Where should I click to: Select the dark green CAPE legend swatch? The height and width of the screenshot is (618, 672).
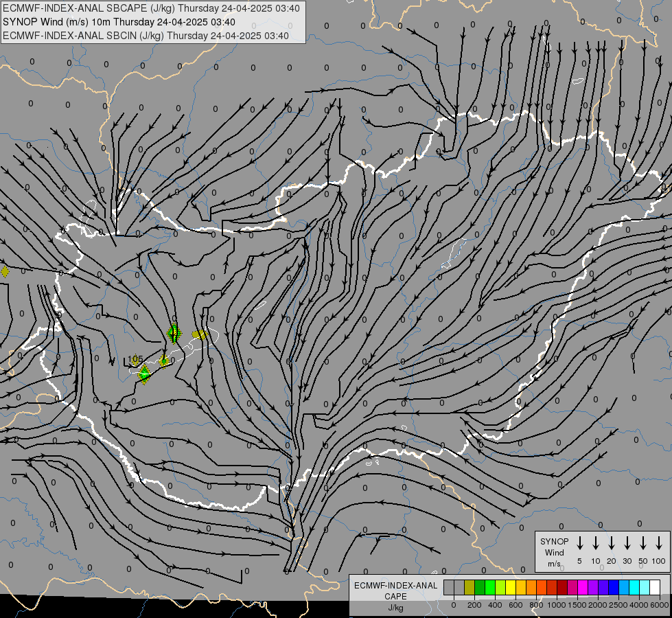click(x=480, y=587)
